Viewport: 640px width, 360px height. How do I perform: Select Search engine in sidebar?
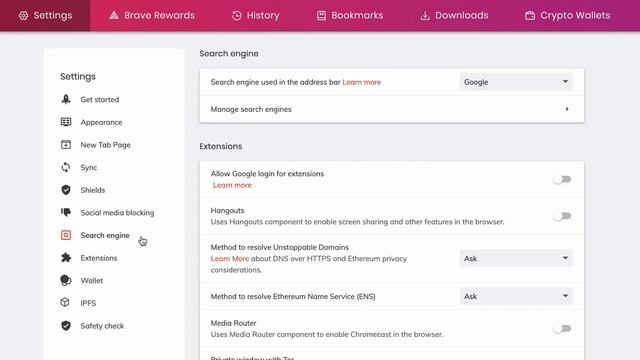pyautogui.click(x=105, y=235)
